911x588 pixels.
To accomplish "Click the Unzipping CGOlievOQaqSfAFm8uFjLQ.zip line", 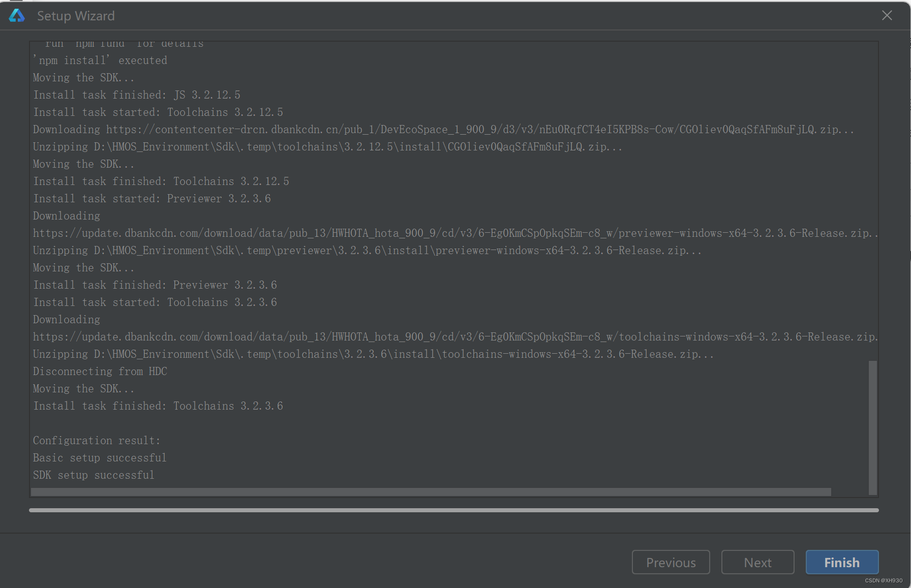I will point(327,147).
